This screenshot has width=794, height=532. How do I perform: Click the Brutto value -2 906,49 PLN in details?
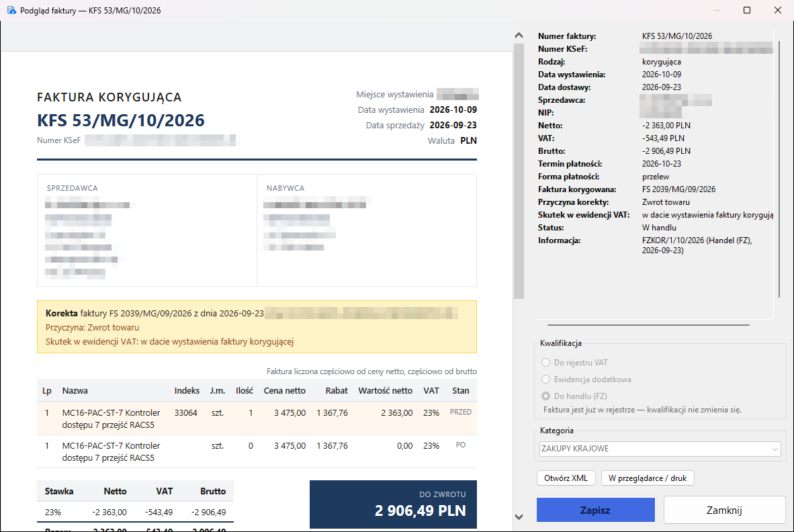coord(666,151)
